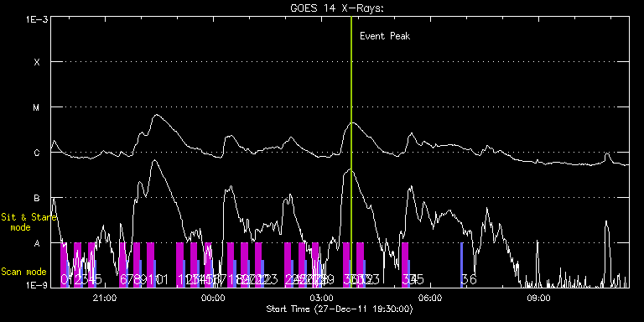Click the last magenta bar before 06:00
The image size is (644, 322).
405,265
